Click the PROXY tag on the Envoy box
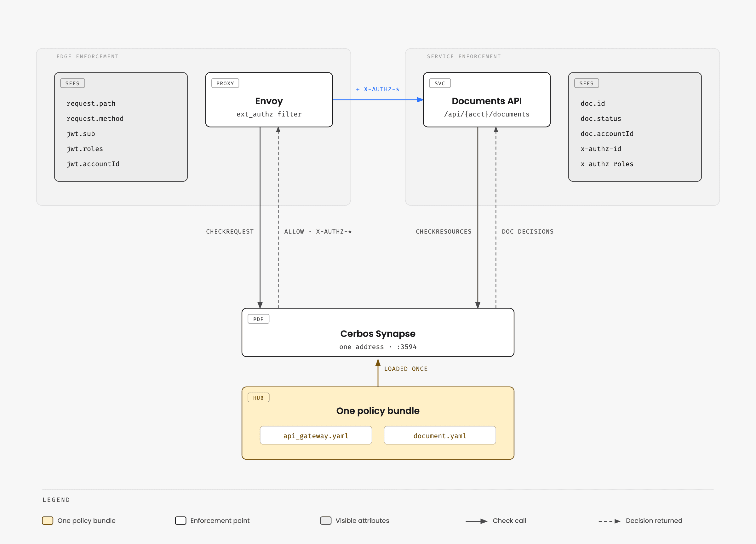Screen dimensions: 756x544 [225, 83]
